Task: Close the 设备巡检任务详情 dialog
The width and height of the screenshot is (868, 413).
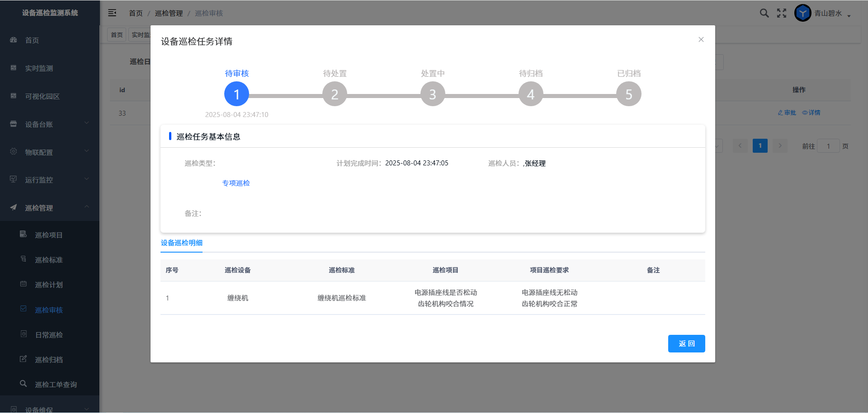Action: 701,40
